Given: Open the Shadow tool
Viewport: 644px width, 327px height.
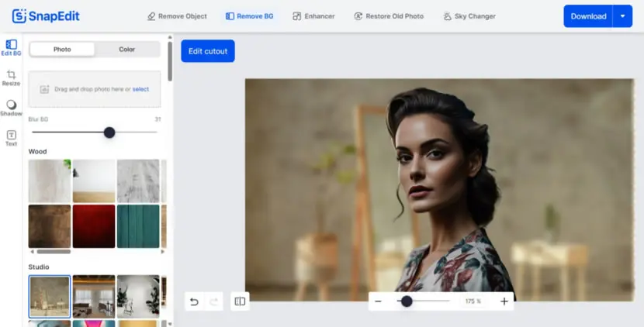Looking at the screenshot, I should pyautogui.click(x=11, y=108).
